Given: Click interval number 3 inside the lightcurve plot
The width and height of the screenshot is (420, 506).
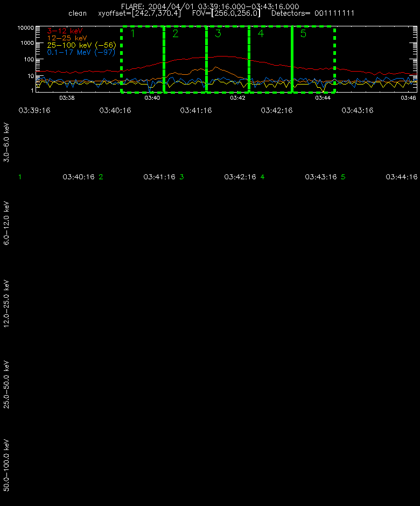Looking at the screenshot, I should click(218, 33).
